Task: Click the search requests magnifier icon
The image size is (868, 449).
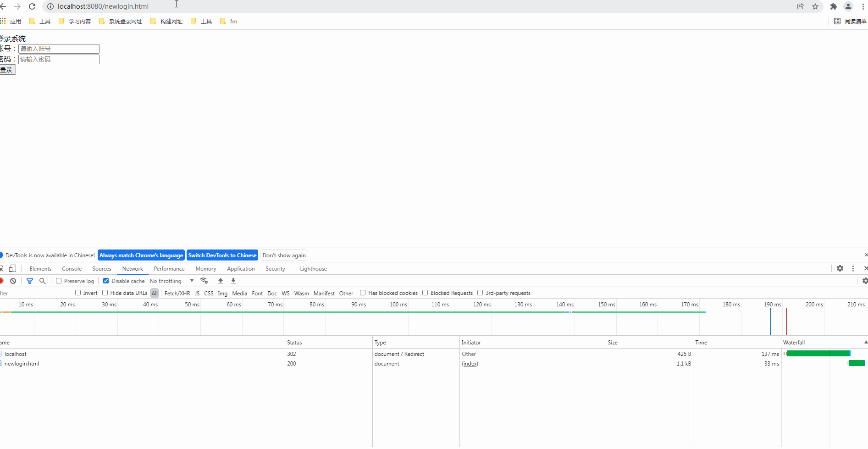Action: pyautogui.click(x=42, y=281)
